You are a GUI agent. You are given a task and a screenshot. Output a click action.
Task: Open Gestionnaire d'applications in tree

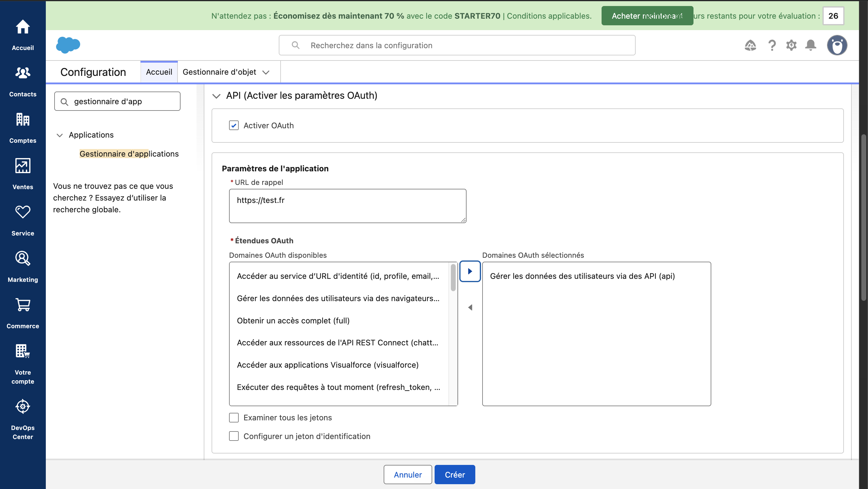129,154
